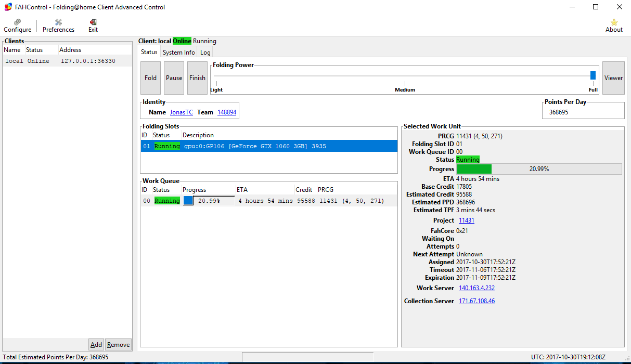Click the Folding Slots Description column header
The height and width of the screenshot is (364, 631).
click(x=289, y=135)
